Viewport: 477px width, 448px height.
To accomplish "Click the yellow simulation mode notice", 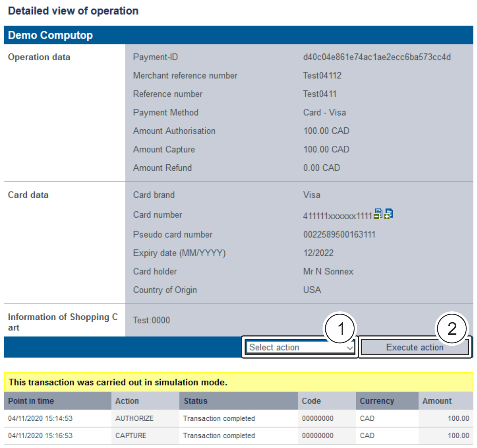I will pyautogui.click(x=238, y=382).
